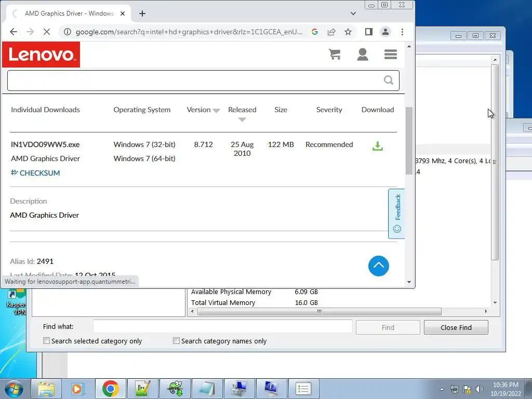Open Chrome three-dot menu
Viewport: 532px width, 399px height.
(403, 32)
